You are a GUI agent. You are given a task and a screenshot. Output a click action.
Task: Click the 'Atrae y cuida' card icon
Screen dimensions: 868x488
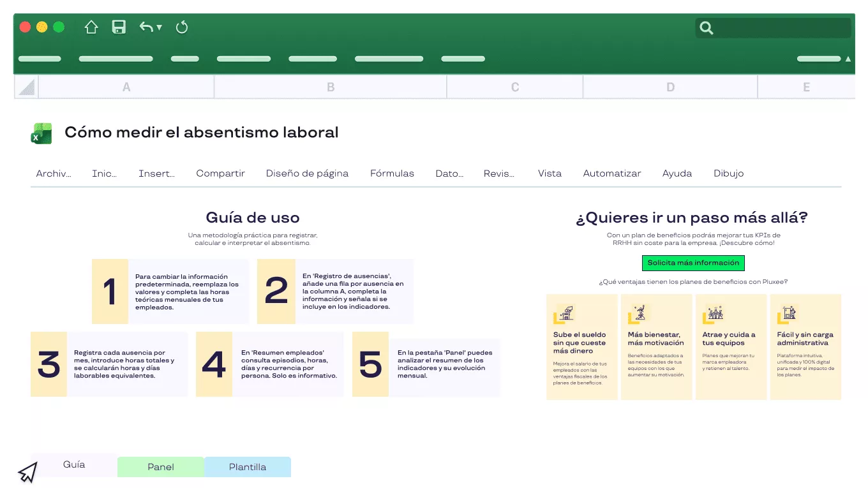pyautogui.click(x=713, y=313)
